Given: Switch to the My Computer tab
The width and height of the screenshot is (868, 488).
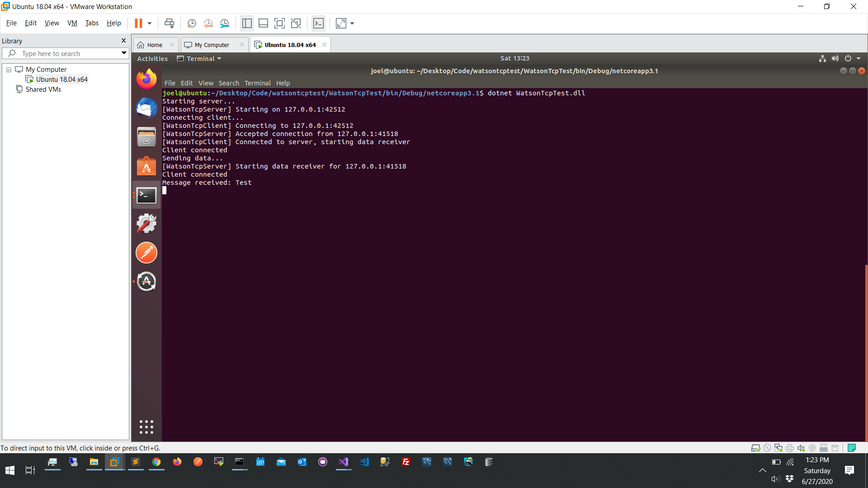Looking at the screenshot, I should coord(211,45).
